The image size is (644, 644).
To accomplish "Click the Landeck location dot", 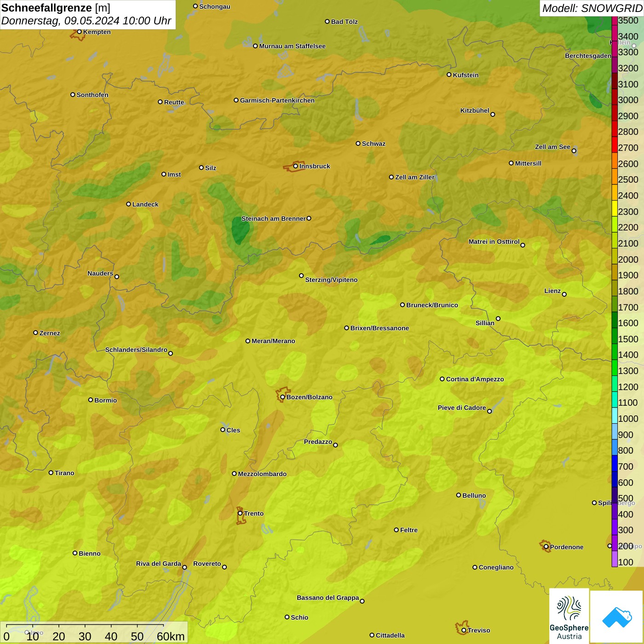I will click(x=128, y=204).
